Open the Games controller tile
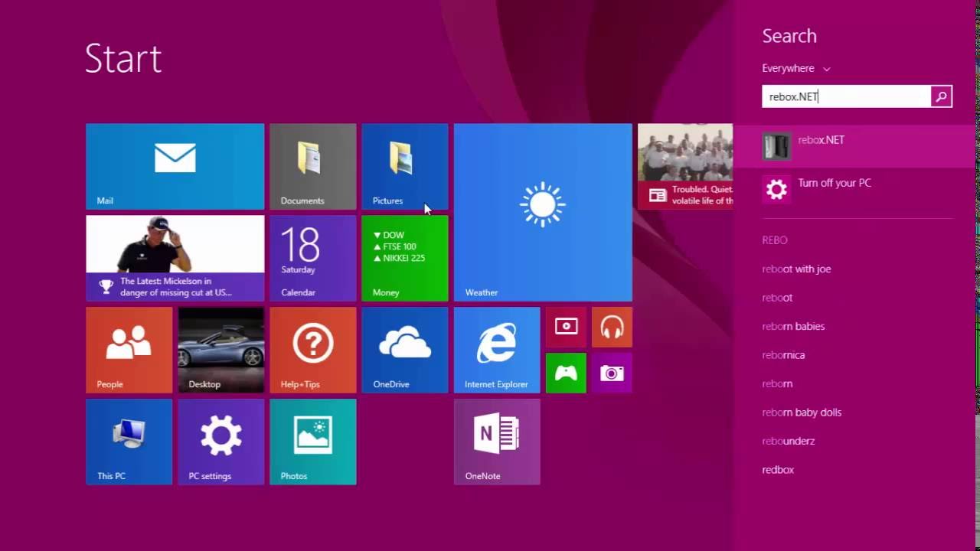 tap(566, 373)
